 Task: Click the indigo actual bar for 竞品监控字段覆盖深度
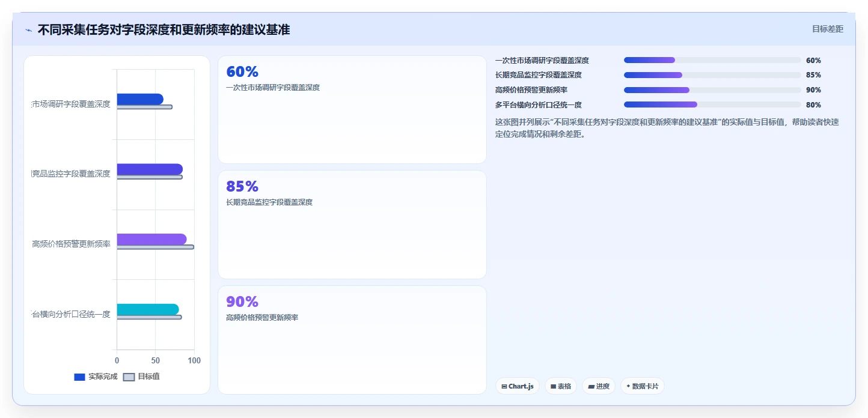click(150, 169)
